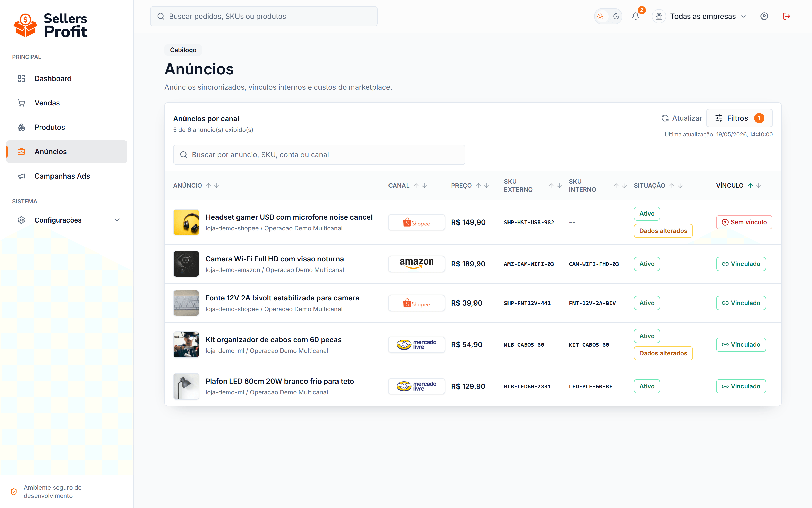
Task: Sort Anúncio column ascending arrow
Action: 209,185
